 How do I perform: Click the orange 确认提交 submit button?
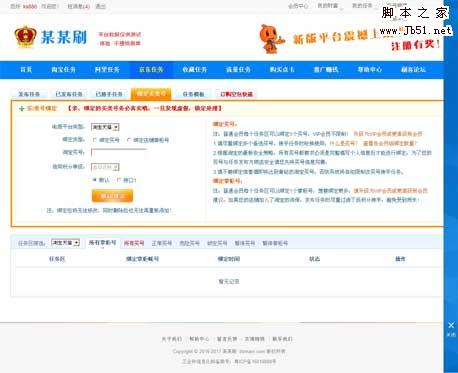112,196
